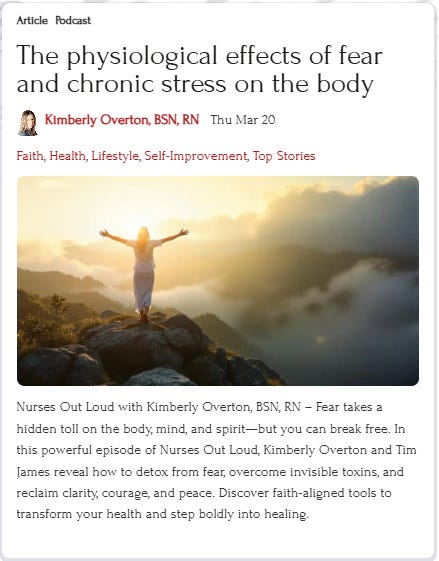Open the author's profile photo avatar
Screen dimensions: 439x561
(28, 123)
